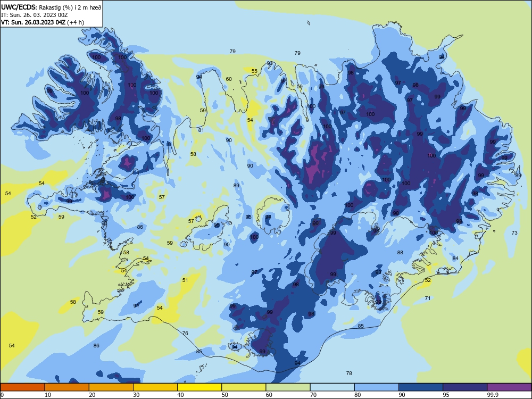This screenshot has width=532, height=399.
Task: Click the humidity value 55 on the map
Action: click(x=254, y=71)
